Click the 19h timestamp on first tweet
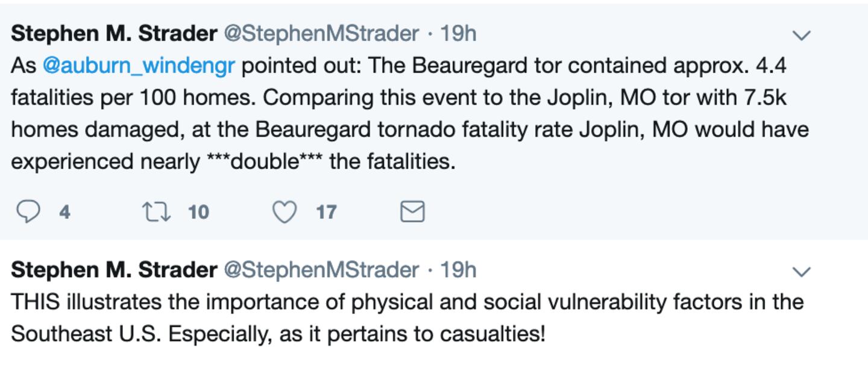The image size is (868, 368). click(x=458, y=34)
